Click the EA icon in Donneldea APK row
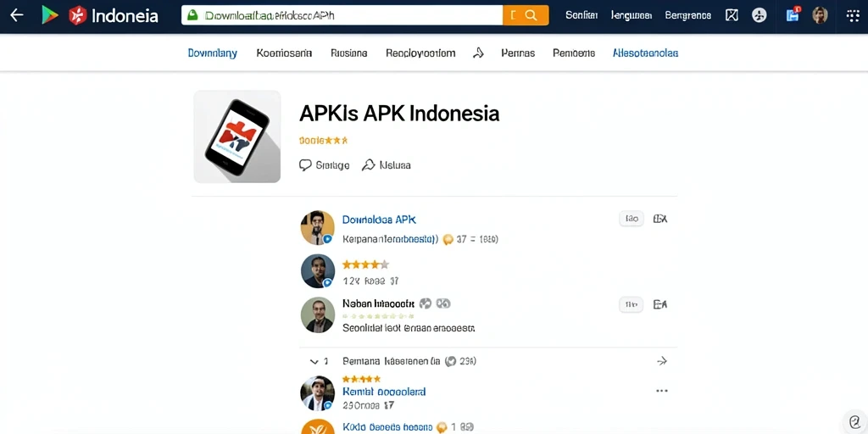 660,219
